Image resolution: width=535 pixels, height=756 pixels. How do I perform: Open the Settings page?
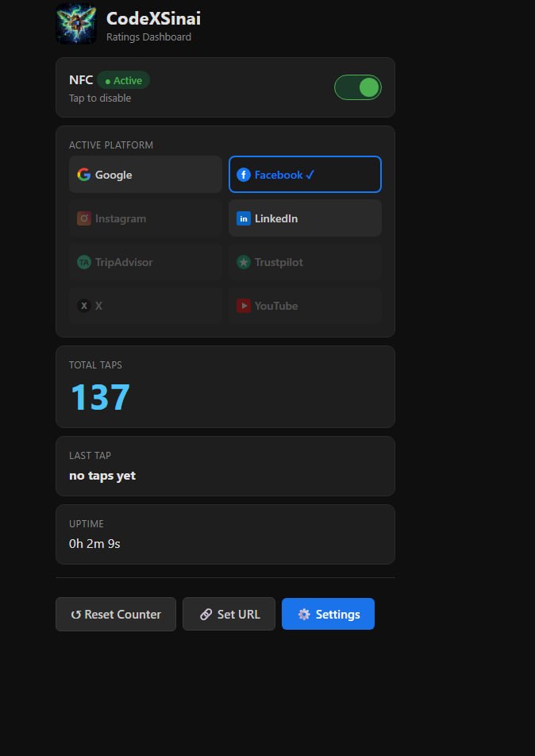329,615
